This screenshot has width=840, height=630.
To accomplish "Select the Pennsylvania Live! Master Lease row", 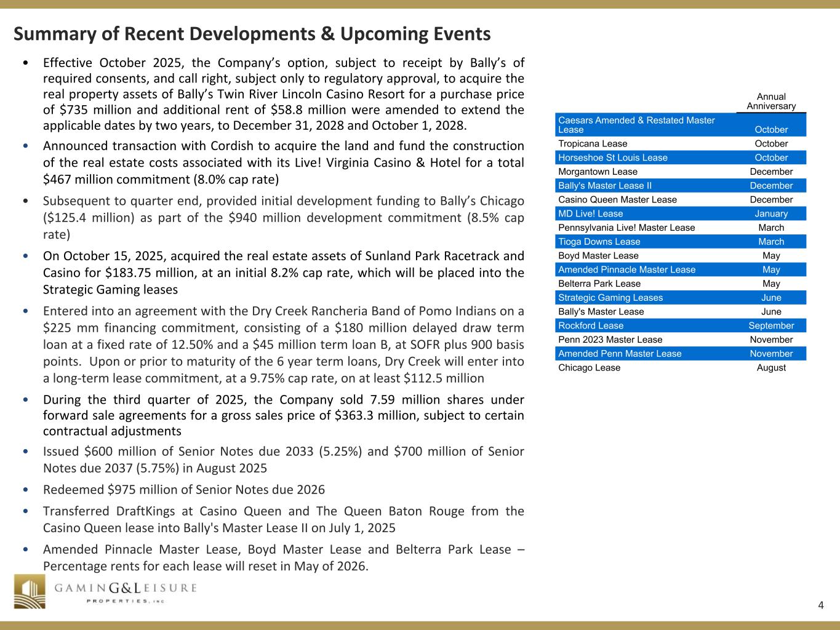I will pyautogui.click(x=680, y=228).
